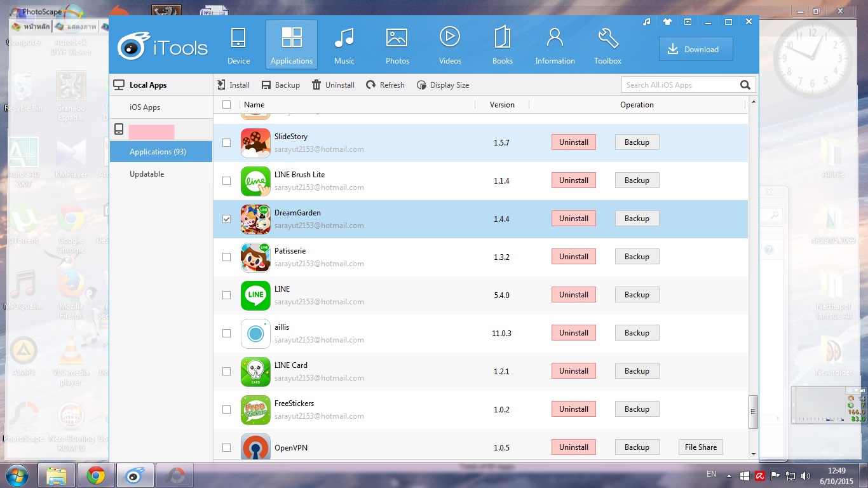The image size is (868, 488).
Task: Open the Videos section
Action: (x=450, y=46)
